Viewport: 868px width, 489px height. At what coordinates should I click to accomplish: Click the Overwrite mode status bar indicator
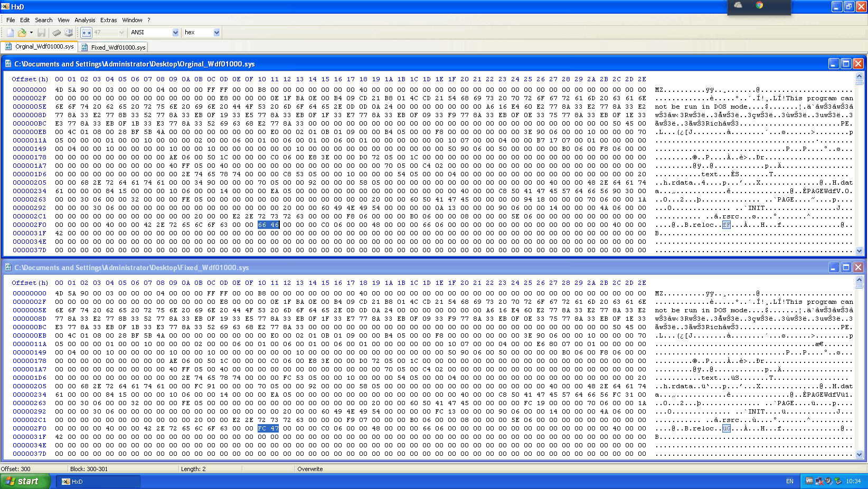point(310,469)
